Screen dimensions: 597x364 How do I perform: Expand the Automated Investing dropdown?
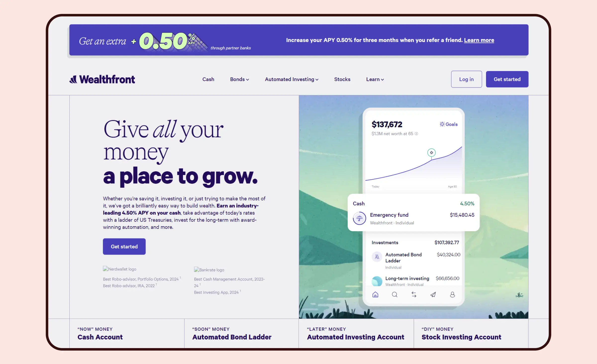[292, 79]
